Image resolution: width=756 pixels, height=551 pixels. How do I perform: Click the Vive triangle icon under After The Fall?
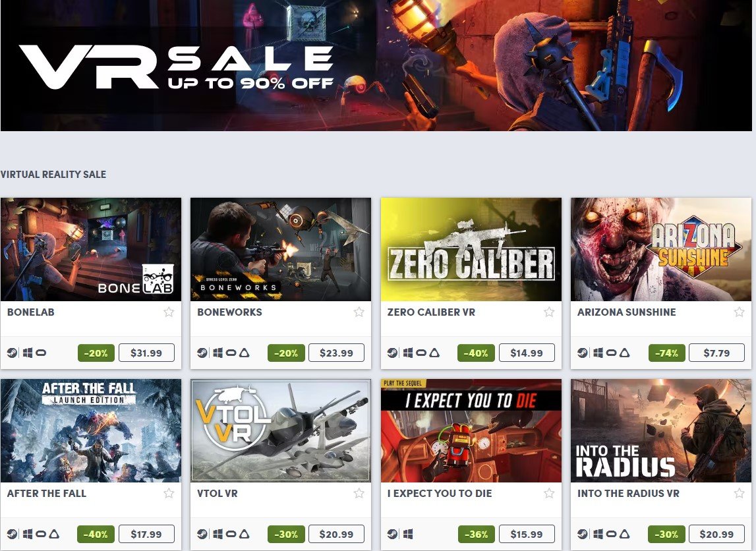coord(54,534)
